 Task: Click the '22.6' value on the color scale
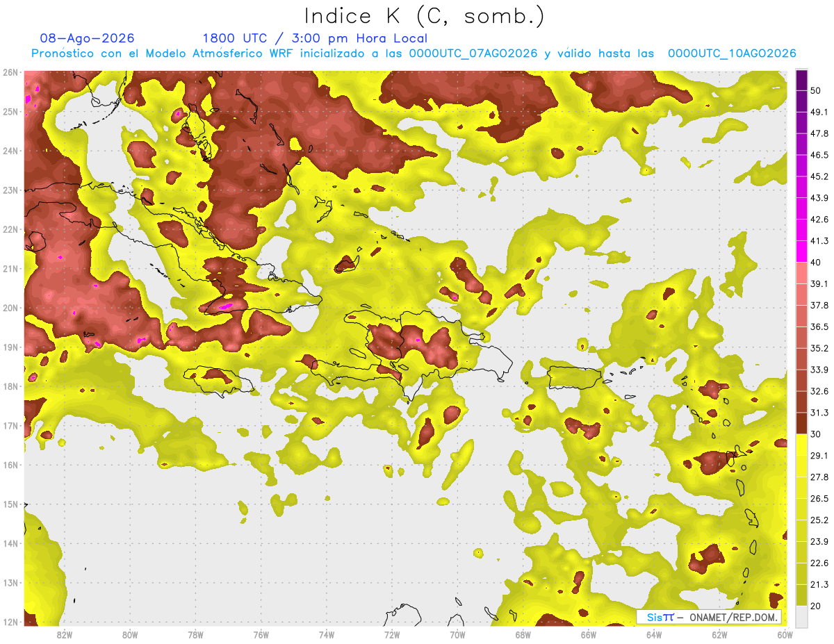(819, 563)
